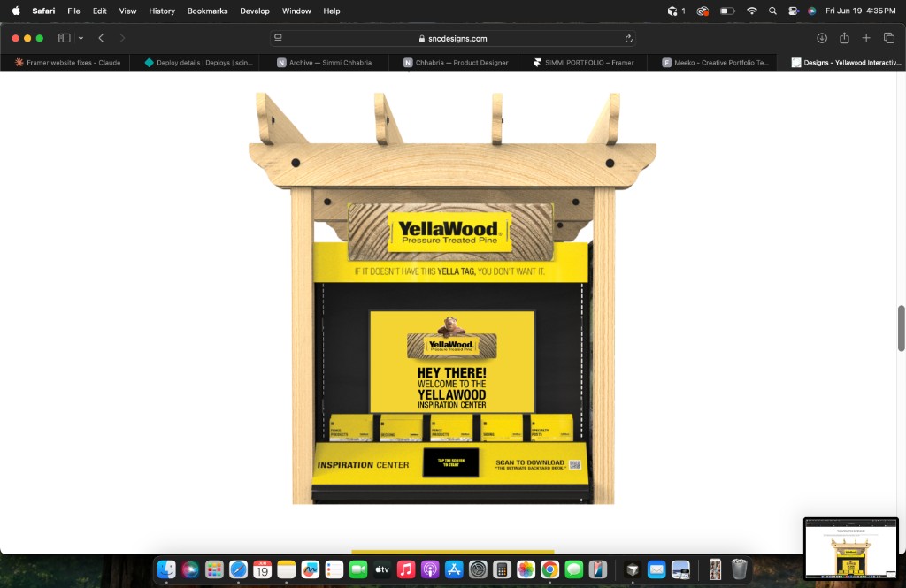Open Control Center
The height and width of the screenshot is (588, 906).
[x=794, y=11]
